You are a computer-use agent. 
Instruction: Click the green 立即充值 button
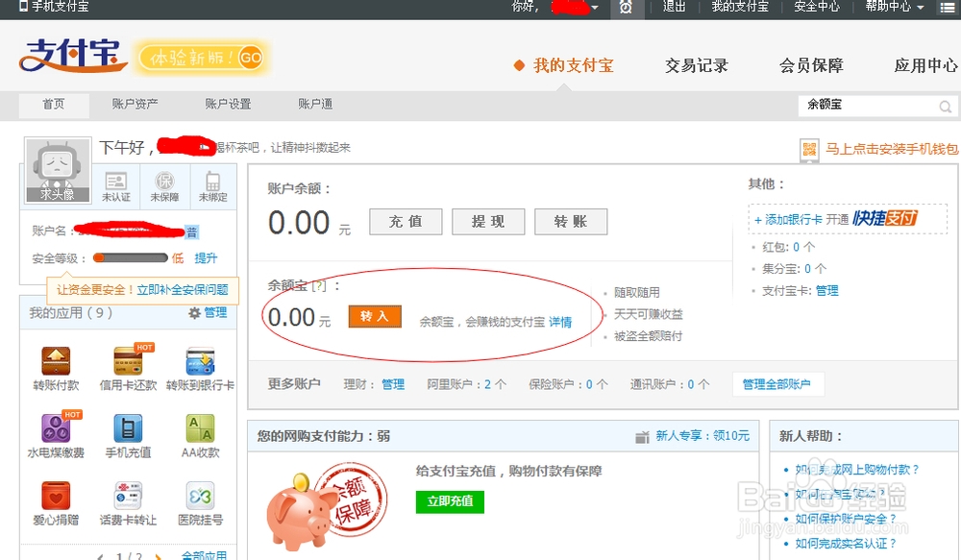450,501
